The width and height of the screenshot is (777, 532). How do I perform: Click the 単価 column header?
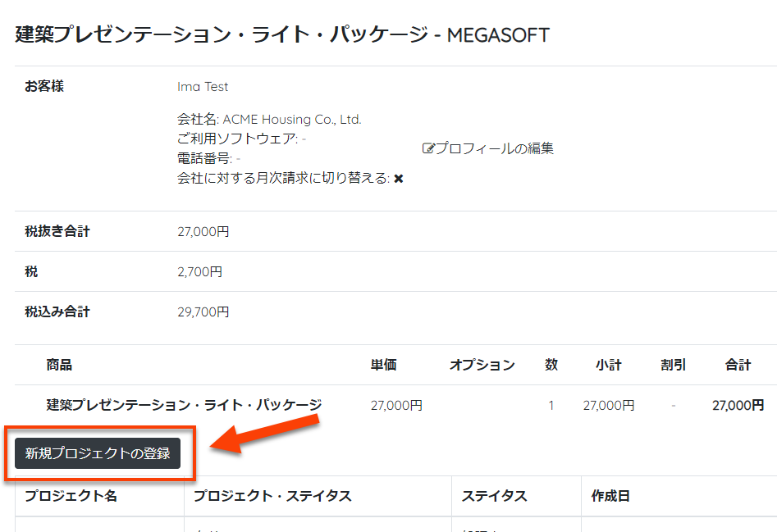coord(383,365)
